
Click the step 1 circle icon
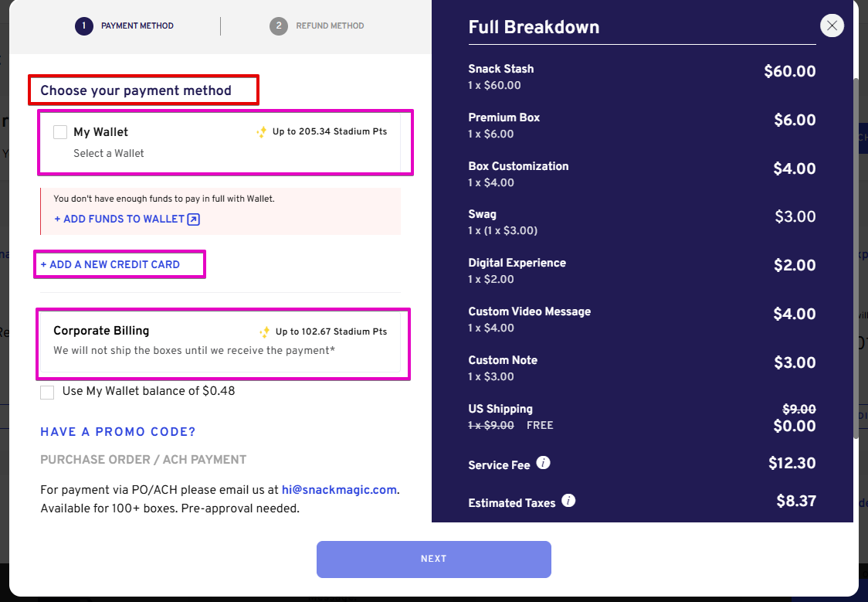(x=83, y=26)
